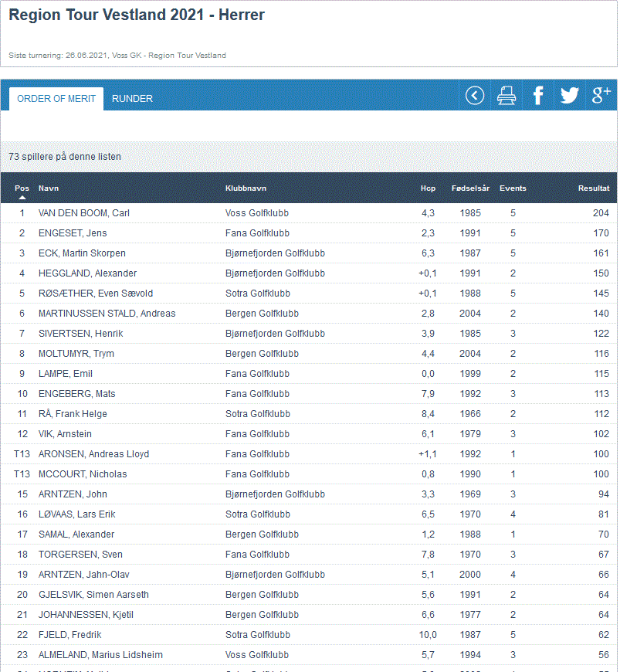Click the back arrow circle icon

[x=475, y=95]
